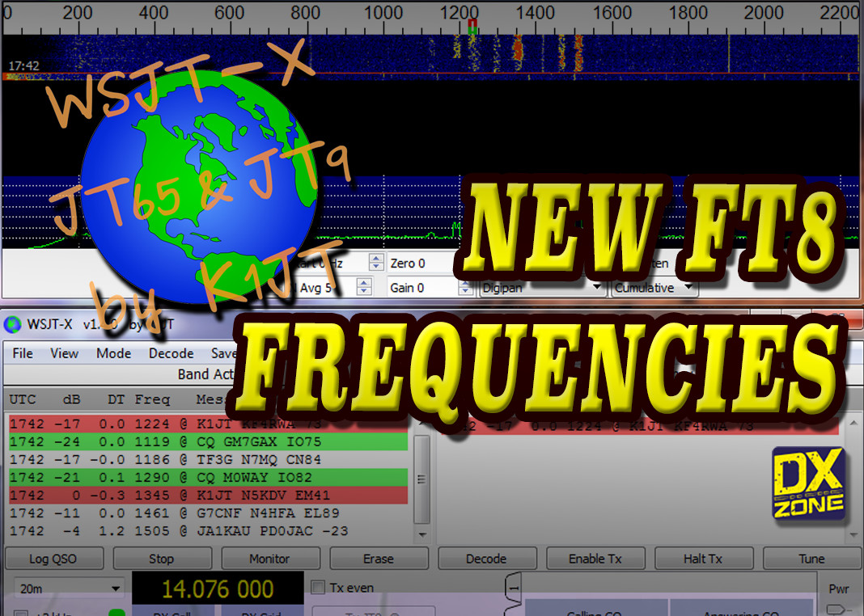The image size is (864, 616).
Task: Click the Band Activity scrollbar
Action: (421, 479)
